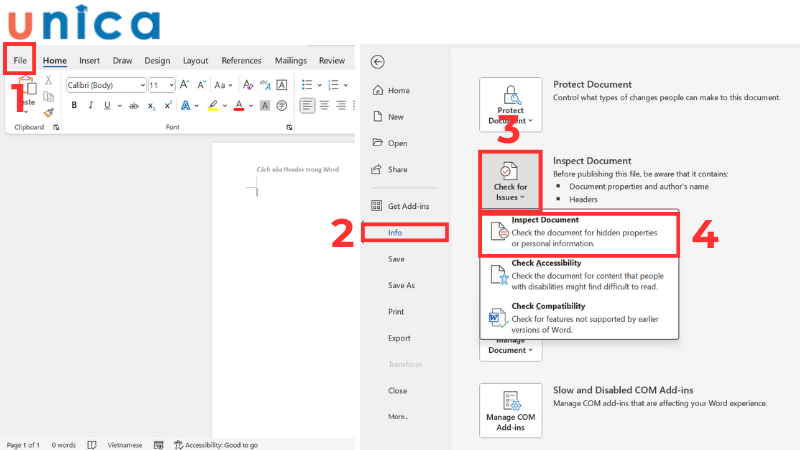
Task: Click the Page 1 of 1 indicator
Action: tap(23, 445)
